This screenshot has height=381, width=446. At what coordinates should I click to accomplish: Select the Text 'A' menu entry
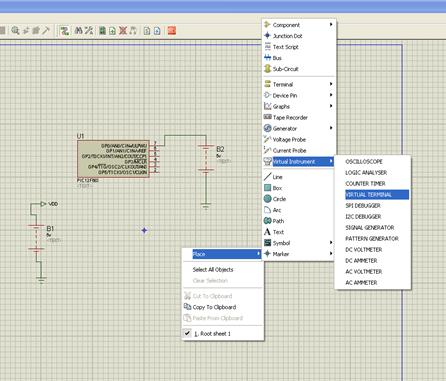[298, 232]
